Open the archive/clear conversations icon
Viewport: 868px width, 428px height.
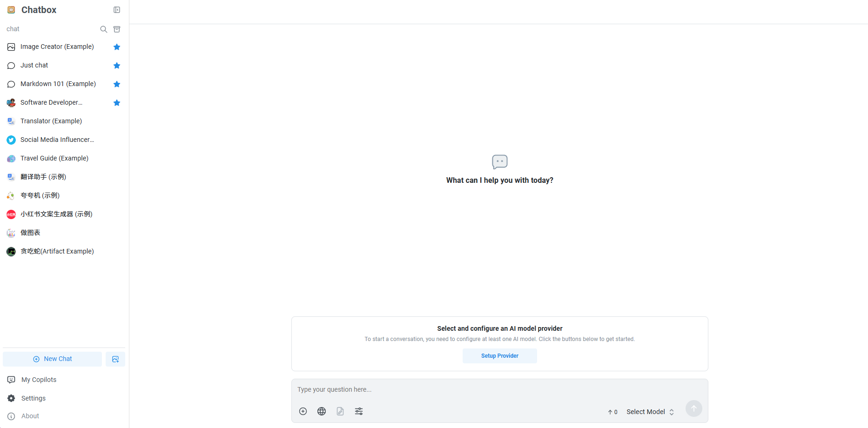pyautogui.click(x=117, y=29)
